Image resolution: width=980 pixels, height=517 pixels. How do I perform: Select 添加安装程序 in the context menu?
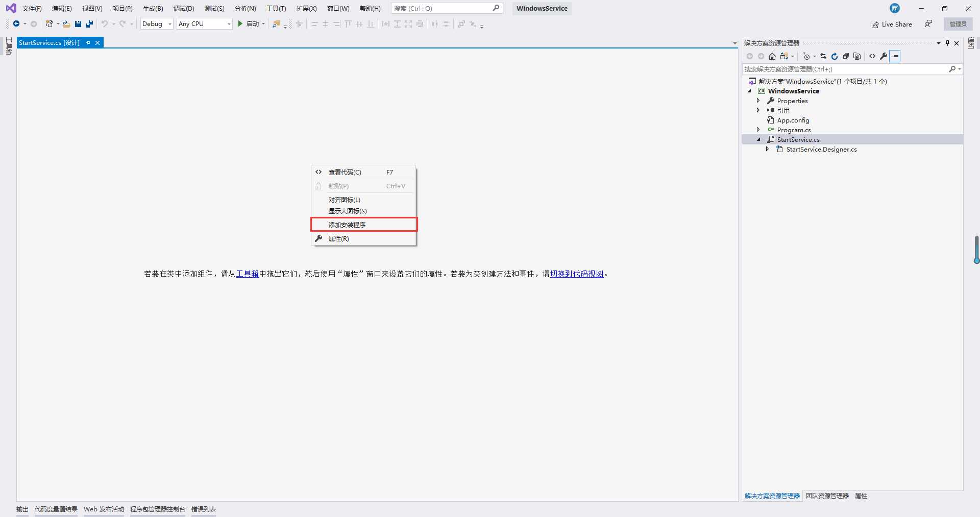pos(364,225)
